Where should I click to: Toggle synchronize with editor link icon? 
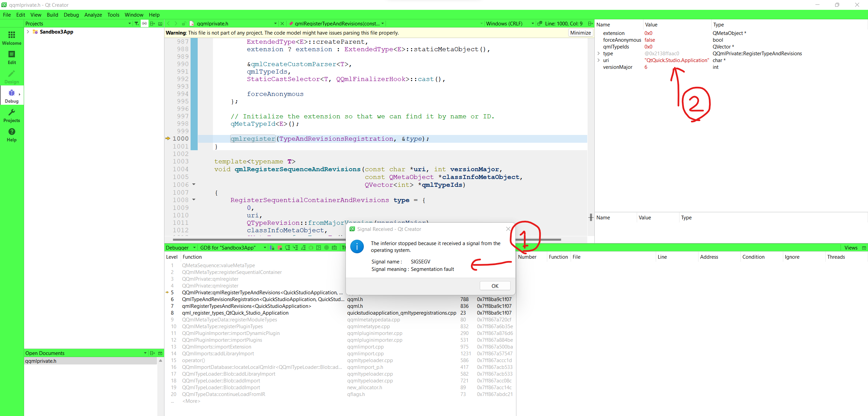(x=144, y=23)
